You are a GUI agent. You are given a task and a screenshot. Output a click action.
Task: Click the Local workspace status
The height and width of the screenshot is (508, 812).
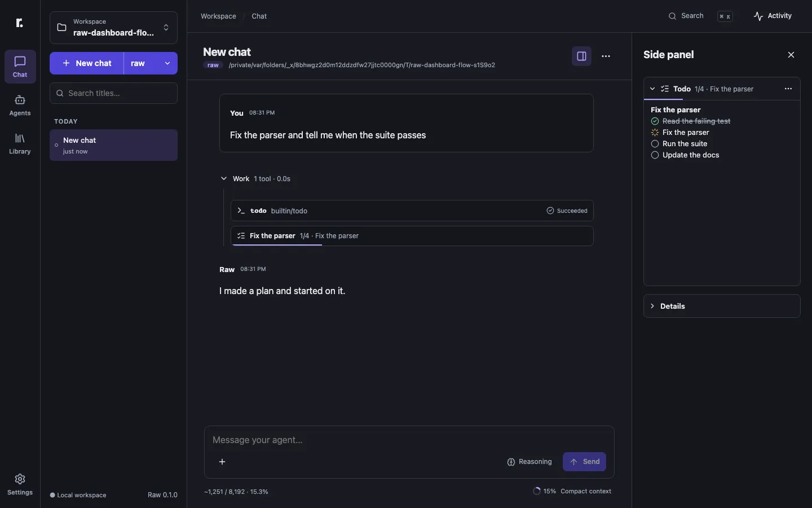pos(78,495)
